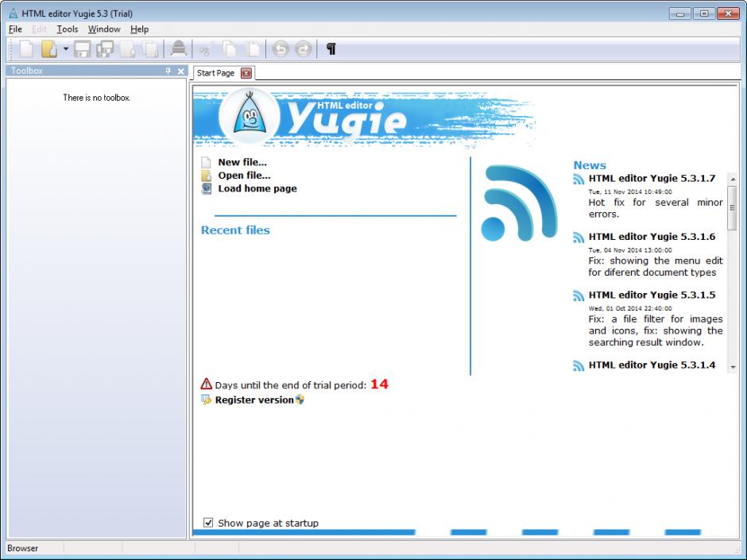The image size is (747, 560).
Task: Click the Yugie mascot logo
Action: (250, 116)
